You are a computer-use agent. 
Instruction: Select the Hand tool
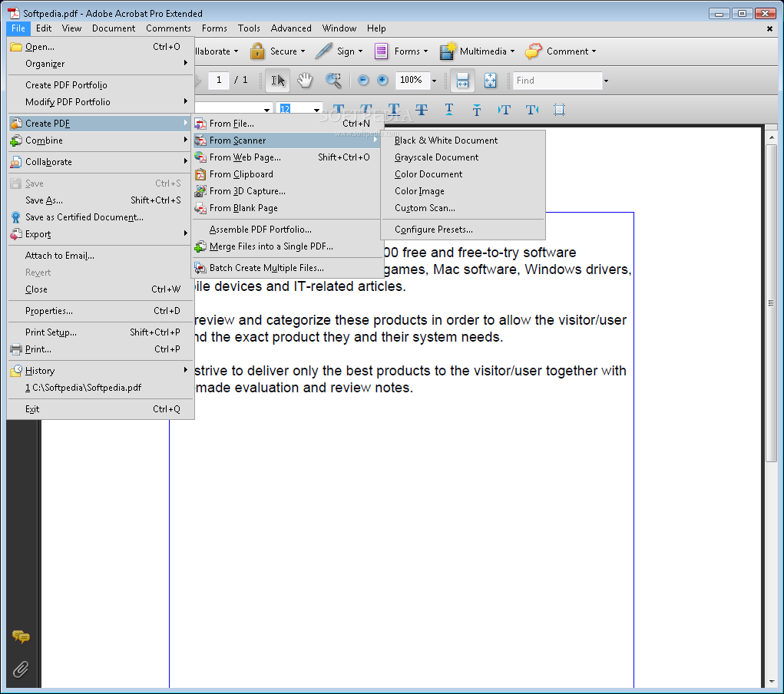tap(305, 80)
